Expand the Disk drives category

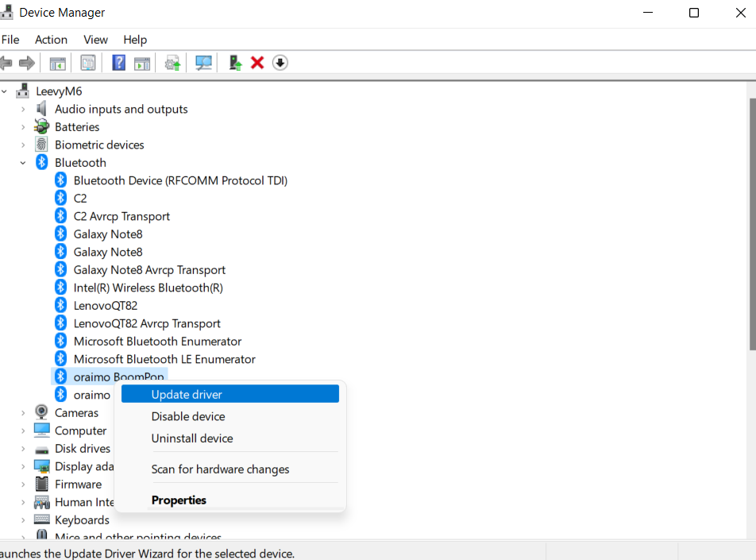(x=23, y=449)
